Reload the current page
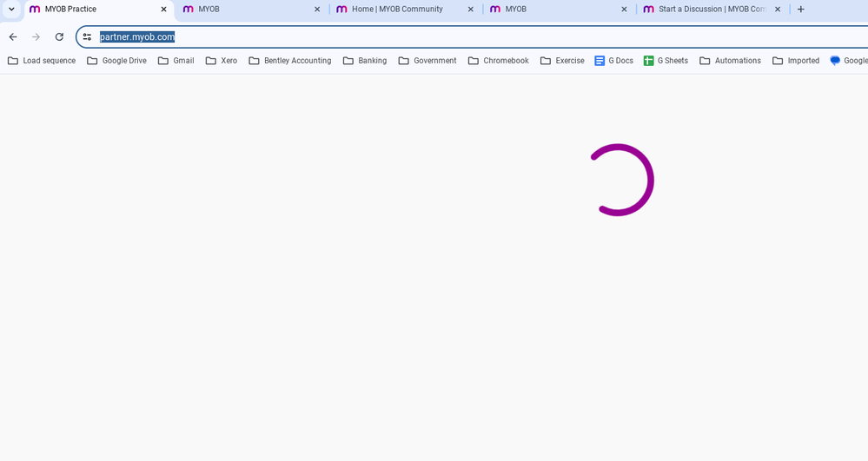The height and width of the screenshot is (461, 868). [x=59, y=37]
